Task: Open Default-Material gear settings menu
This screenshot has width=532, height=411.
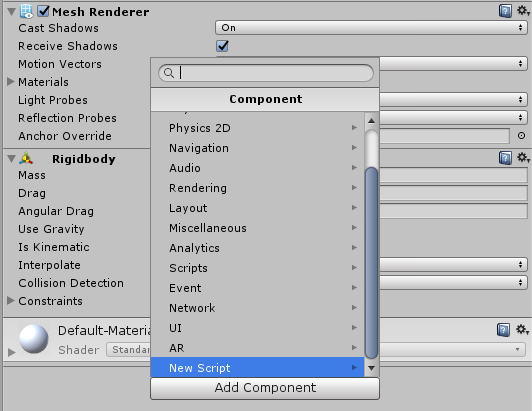Action: pos(522,329)
